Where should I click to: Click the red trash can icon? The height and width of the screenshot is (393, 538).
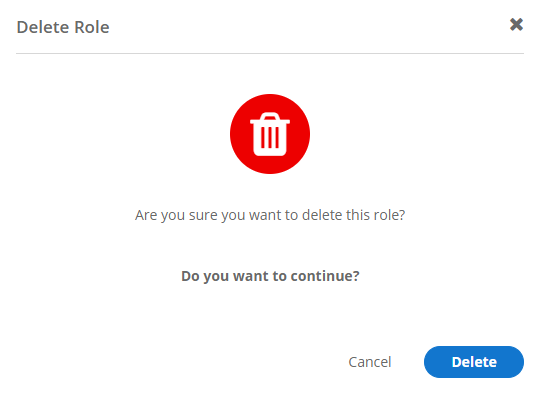point(270,134)
